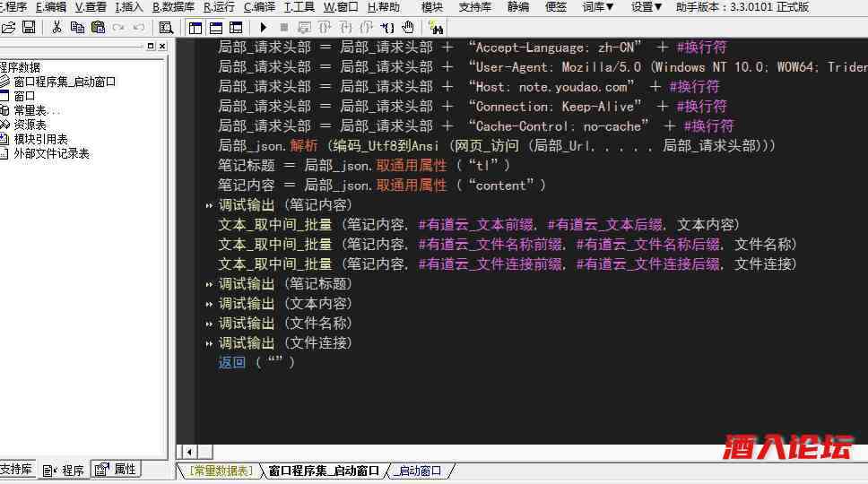
Task: Open the 词库 dropdown menu
Action: pos(598,7)
